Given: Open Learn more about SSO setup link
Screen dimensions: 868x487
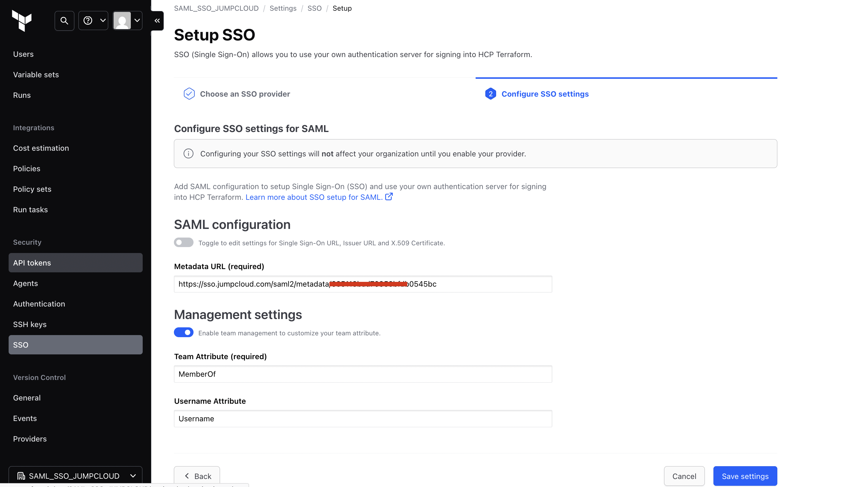Looking at the screenshot, I should [314, 197].
